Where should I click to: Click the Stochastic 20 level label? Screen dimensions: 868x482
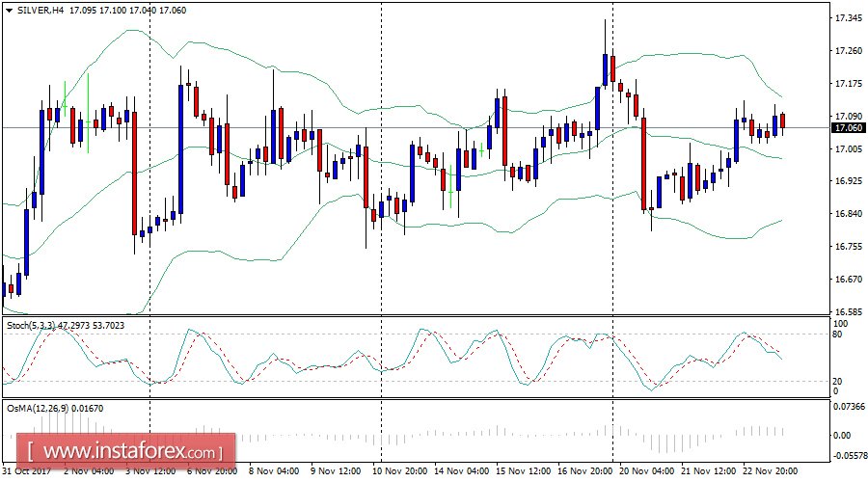(x=837, y=382)
